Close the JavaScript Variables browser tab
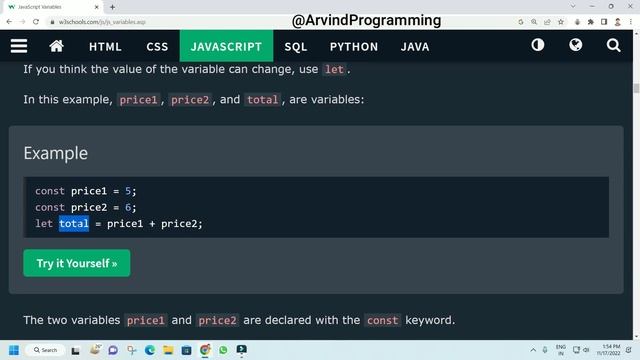The height and width of the screenshot is (360, 640). pos(96,7)
